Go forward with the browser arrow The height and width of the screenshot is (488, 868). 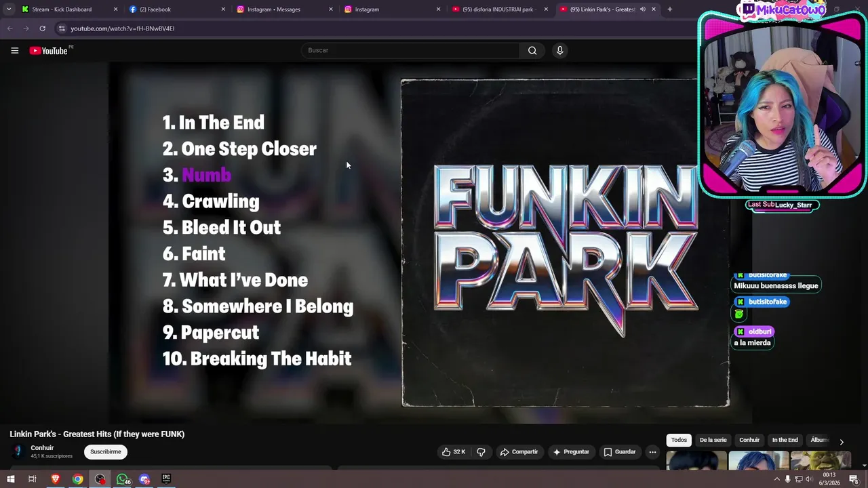(x=26, y=28)
